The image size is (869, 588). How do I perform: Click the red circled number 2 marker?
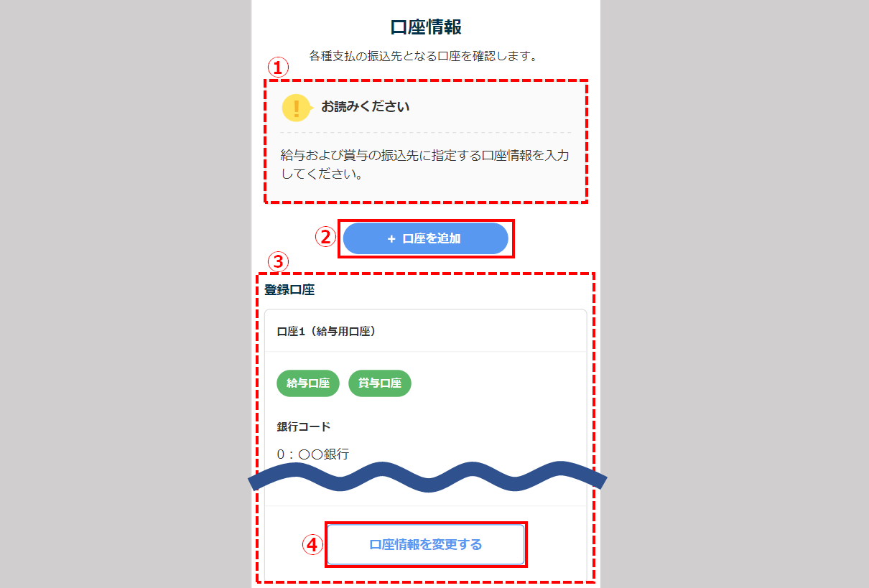[x=327, y=237]
